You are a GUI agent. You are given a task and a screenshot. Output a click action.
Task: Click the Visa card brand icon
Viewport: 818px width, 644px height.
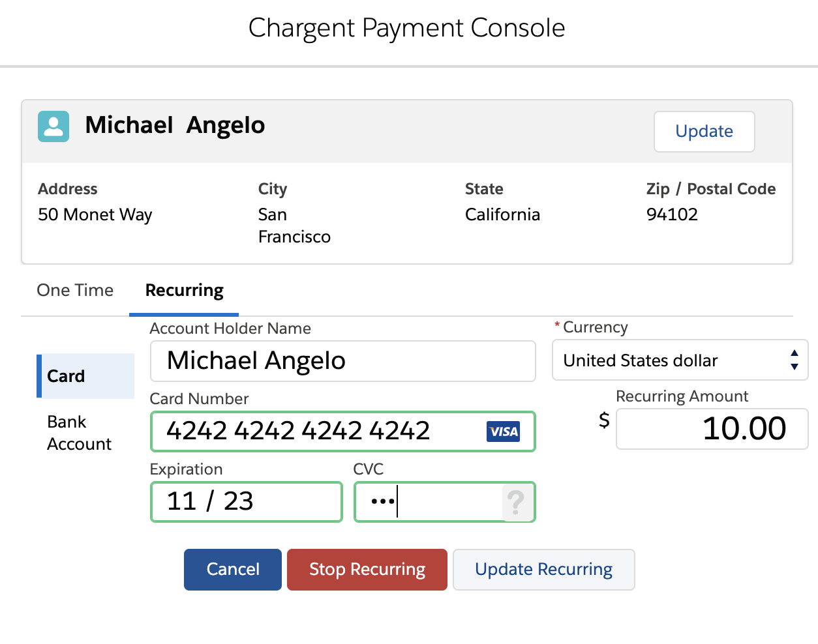[x=503, y=432]
